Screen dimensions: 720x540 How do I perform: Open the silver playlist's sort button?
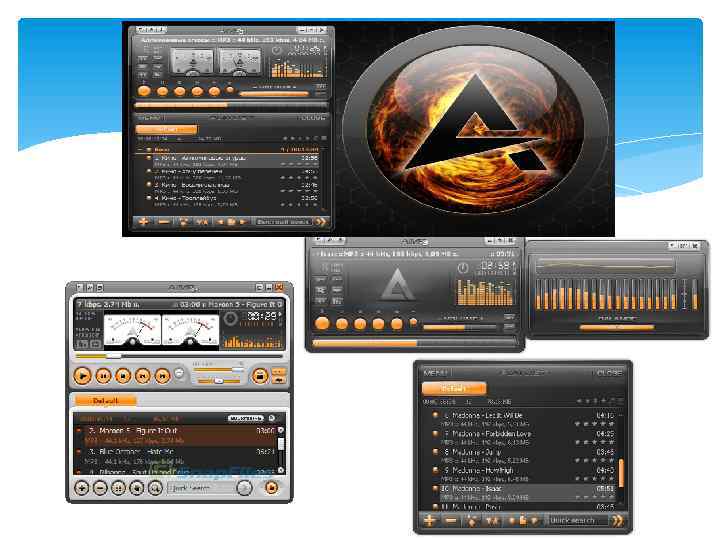tap(118, 488)
